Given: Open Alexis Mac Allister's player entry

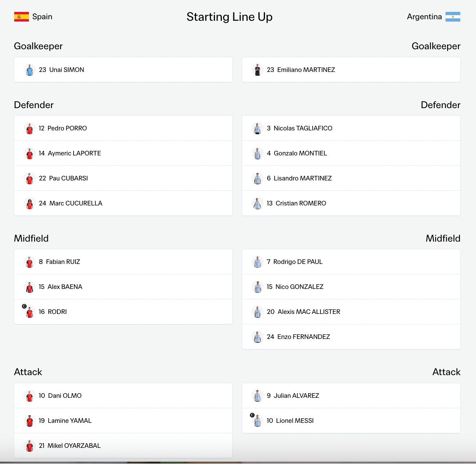Looking at the screenshot, I should (x=351, y=312).
